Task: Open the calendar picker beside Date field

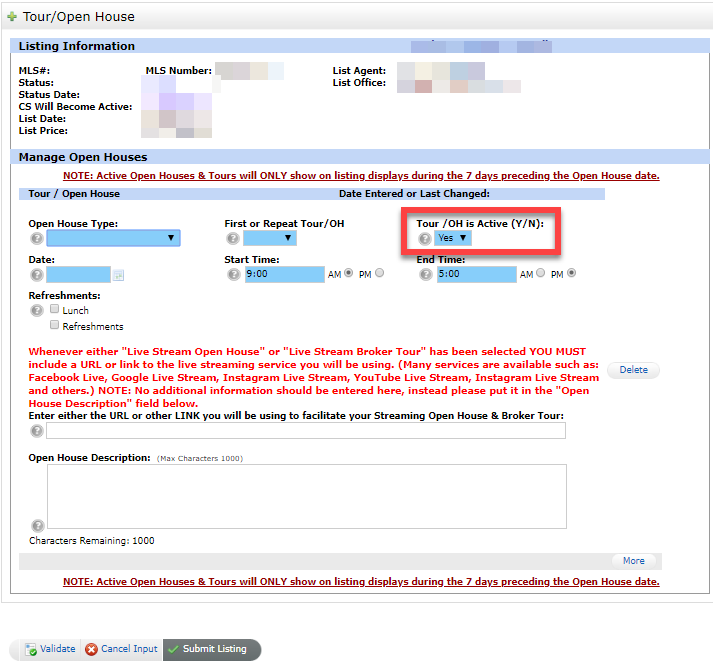Action: click(118, 275)
